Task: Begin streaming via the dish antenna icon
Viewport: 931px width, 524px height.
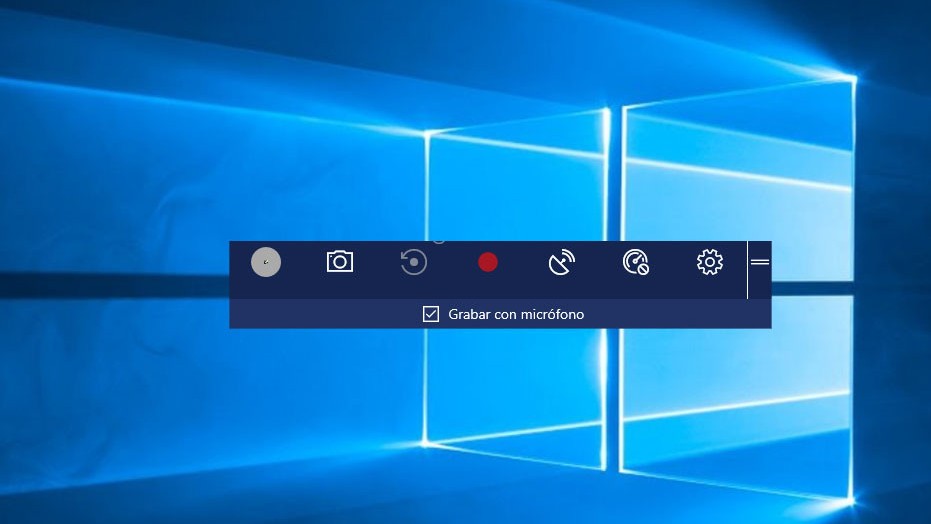Action: point(562,262)
